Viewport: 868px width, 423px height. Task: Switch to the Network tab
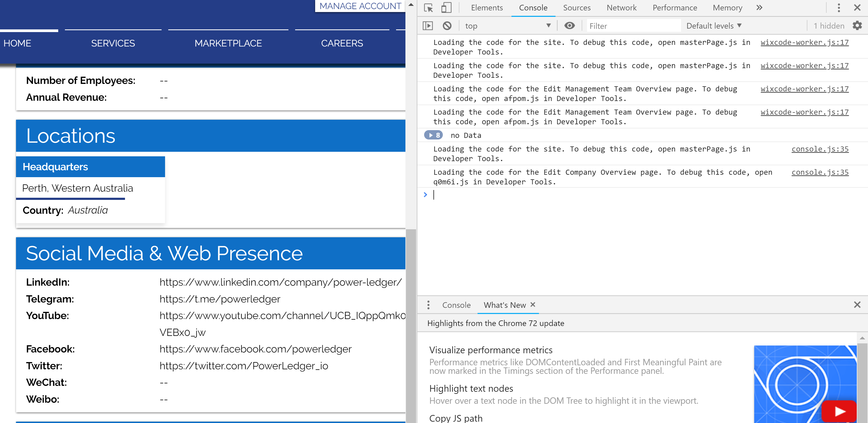coord(621,7)
